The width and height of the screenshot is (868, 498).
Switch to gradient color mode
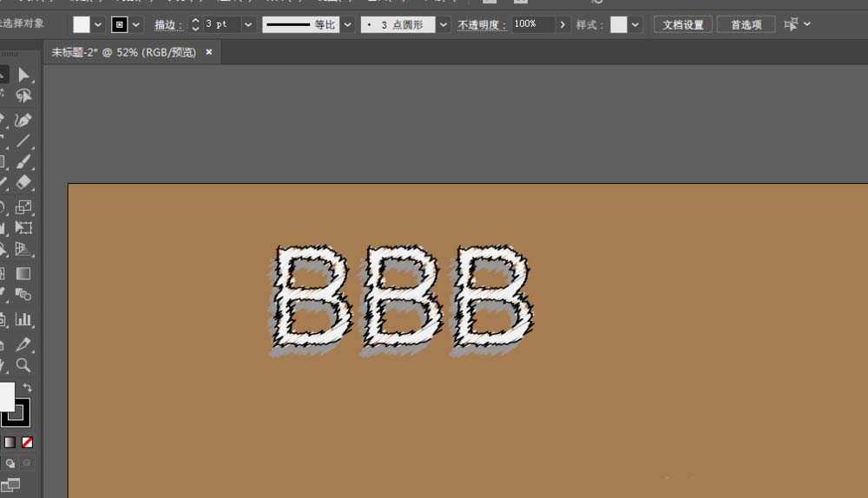pos(10,442)
